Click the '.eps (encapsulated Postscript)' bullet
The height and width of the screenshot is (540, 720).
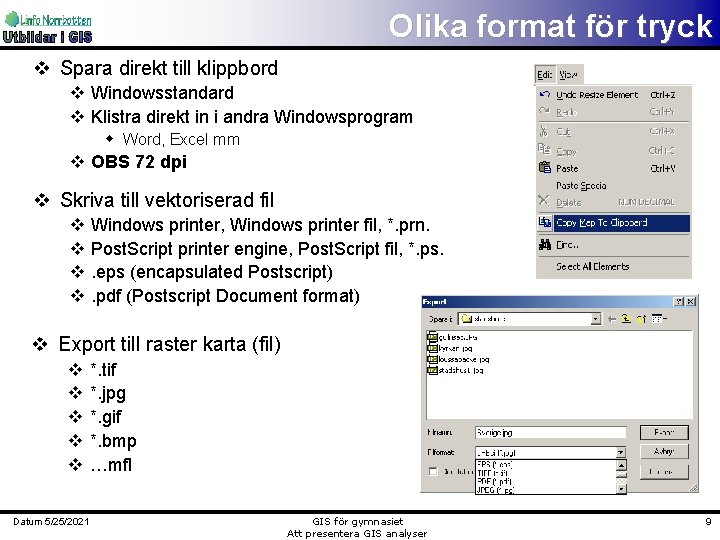[x=212, y=272]
